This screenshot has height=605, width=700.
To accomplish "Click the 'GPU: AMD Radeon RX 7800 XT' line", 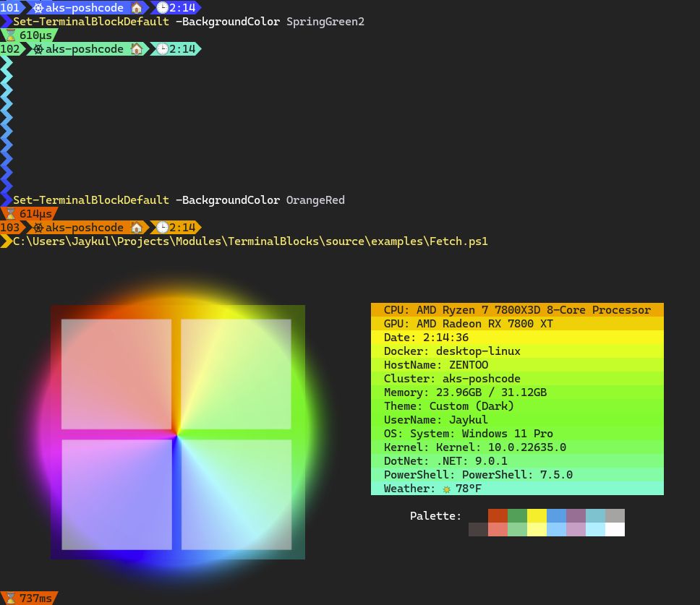I will pyautogui.click(x=517, y=324).
